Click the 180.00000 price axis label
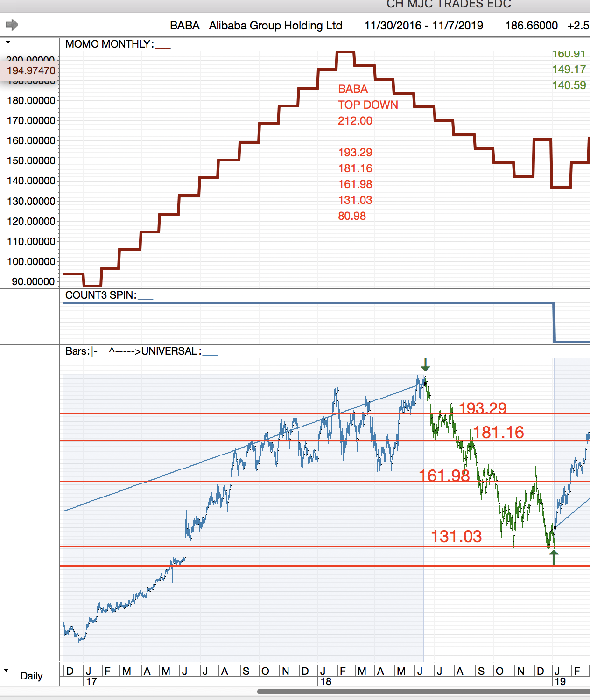Image resolution: width=590 pixels, height=700 pixels. pos(31,100)
